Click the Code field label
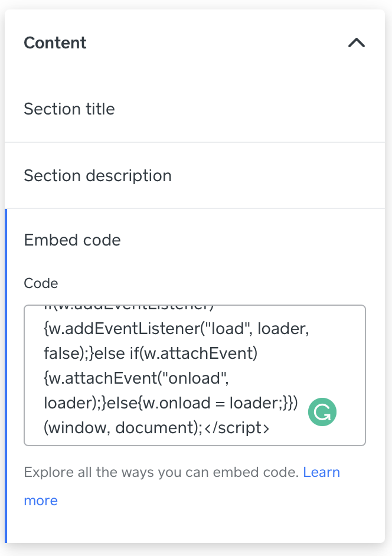The image size is (392, 556). [x=41, y=283]
